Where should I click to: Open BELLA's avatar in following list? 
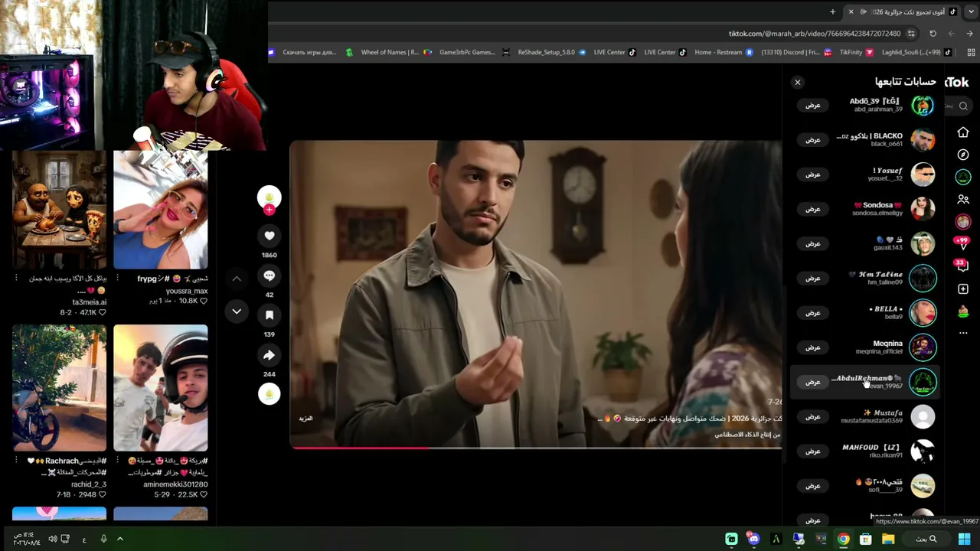tap(923, 313)
